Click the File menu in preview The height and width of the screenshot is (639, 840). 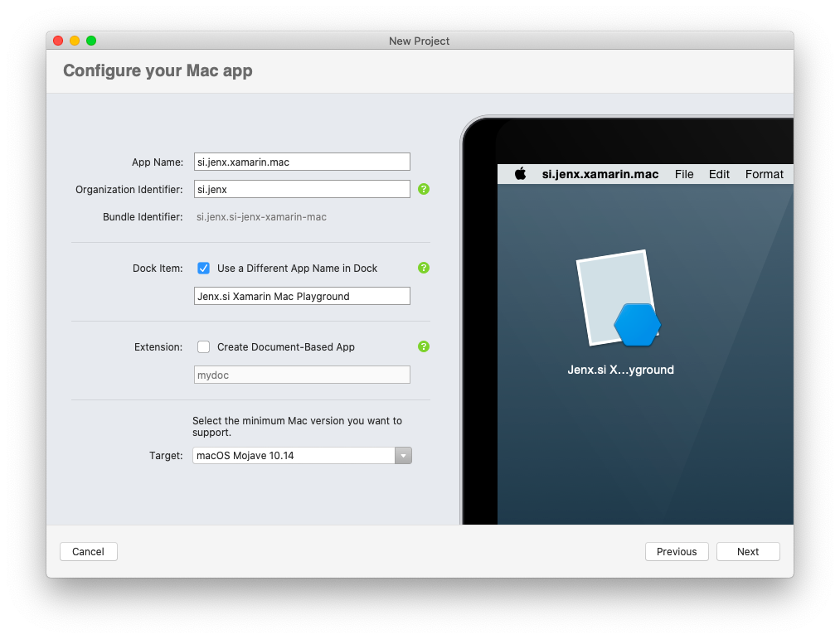684,174
